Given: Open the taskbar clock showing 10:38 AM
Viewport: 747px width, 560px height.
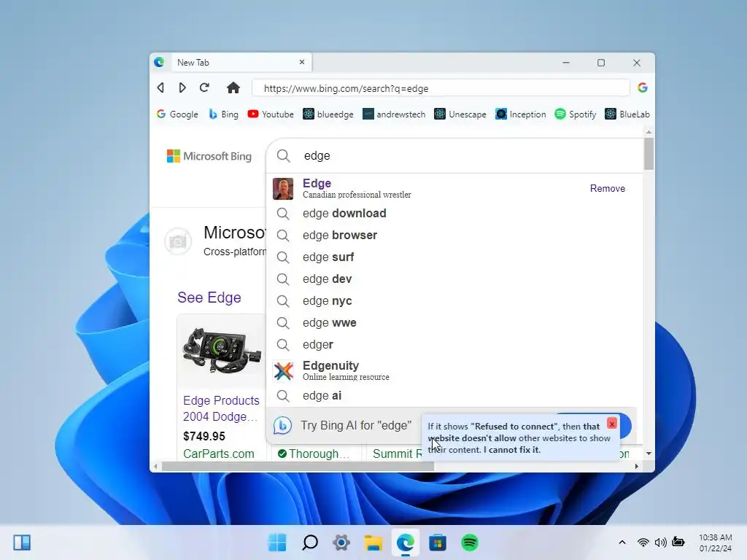Looking at the screenshot, I should 715,542.
